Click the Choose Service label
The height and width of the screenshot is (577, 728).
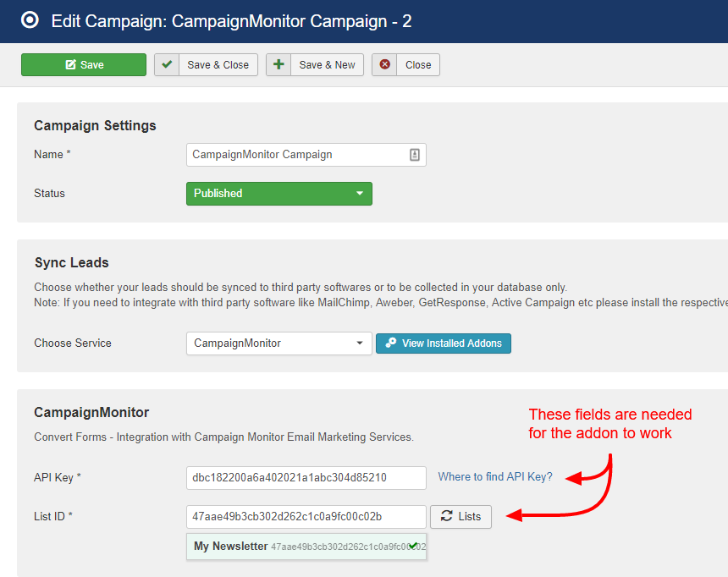73,343
